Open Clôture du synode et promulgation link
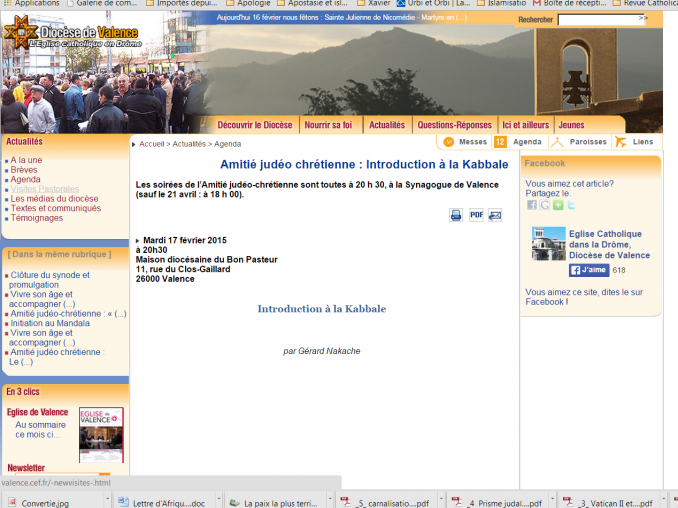 point(49,280)
